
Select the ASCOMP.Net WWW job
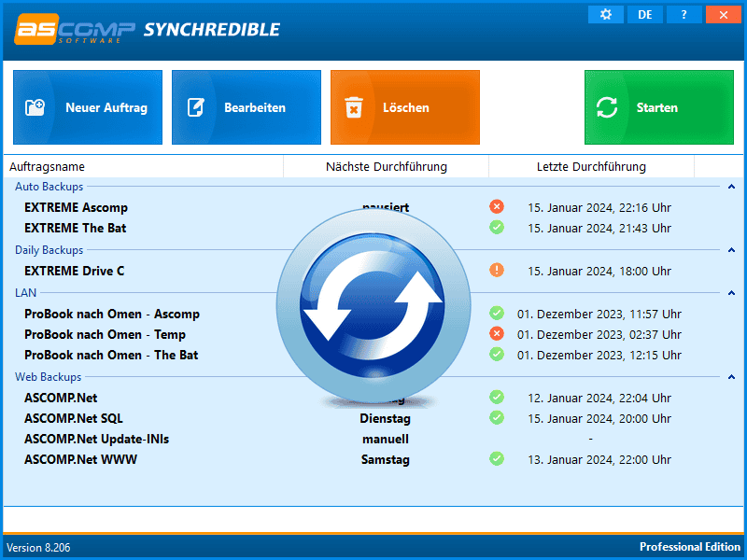click(x=80, y=459)
